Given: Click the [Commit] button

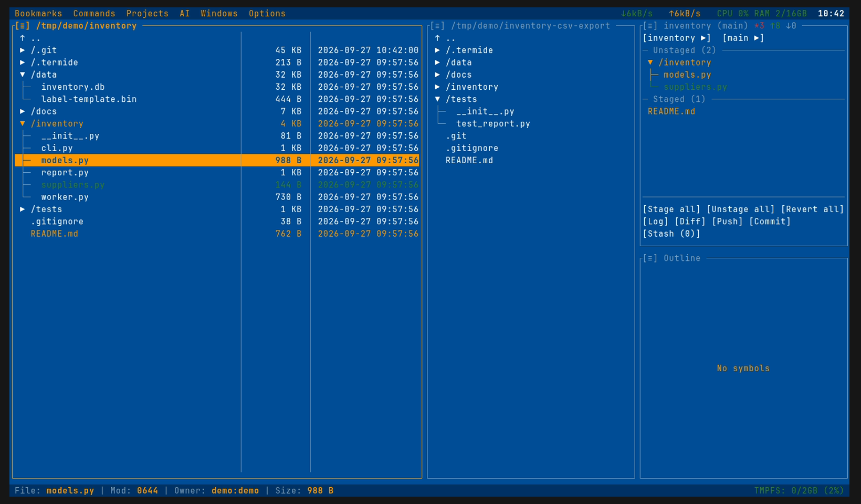Looking at the screenshot, I should (x=770, y=222).
